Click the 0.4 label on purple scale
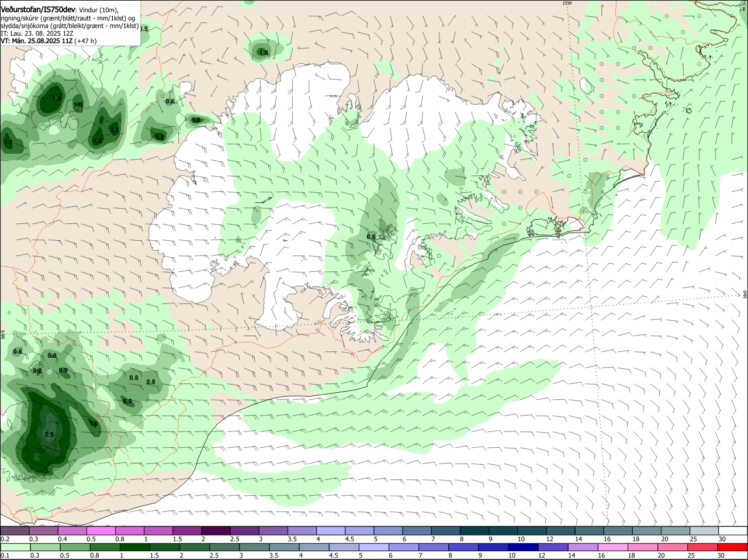 click(63, 538)
